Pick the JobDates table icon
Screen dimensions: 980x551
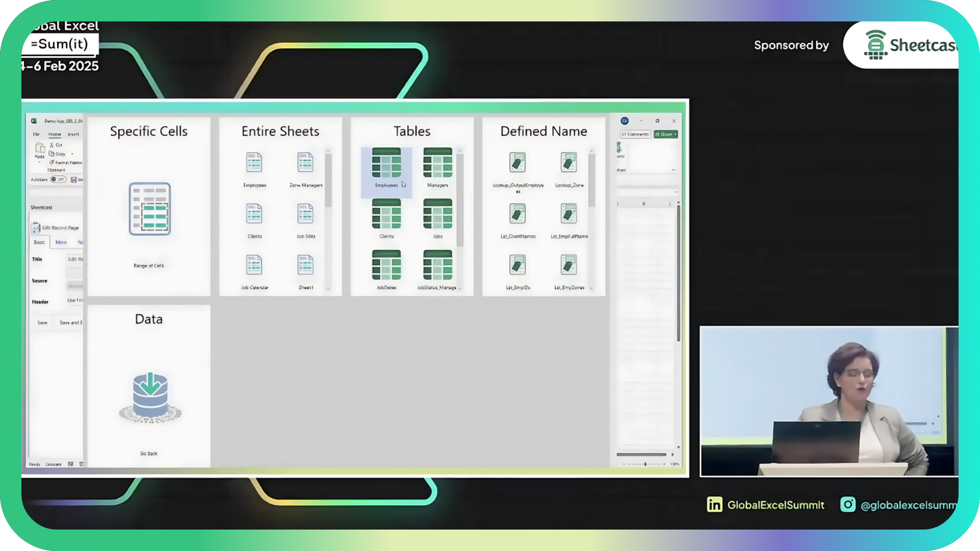point(386,265)
